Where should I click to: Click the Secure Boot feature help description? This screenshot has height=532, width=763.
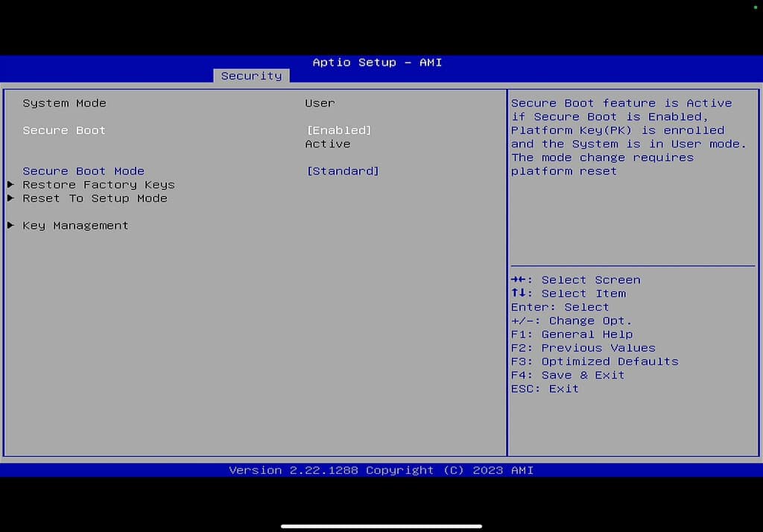tap(628, 137)
